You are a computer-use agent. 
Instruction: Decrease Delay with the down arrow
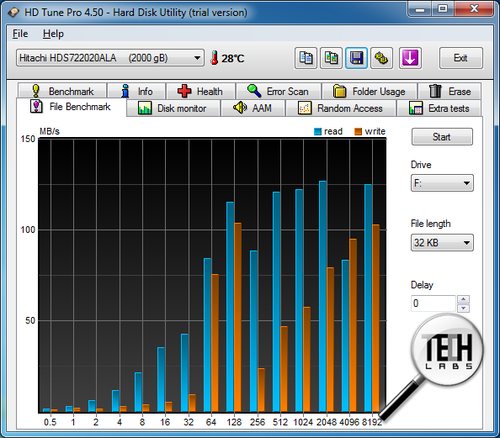click(x=463, y=308)
